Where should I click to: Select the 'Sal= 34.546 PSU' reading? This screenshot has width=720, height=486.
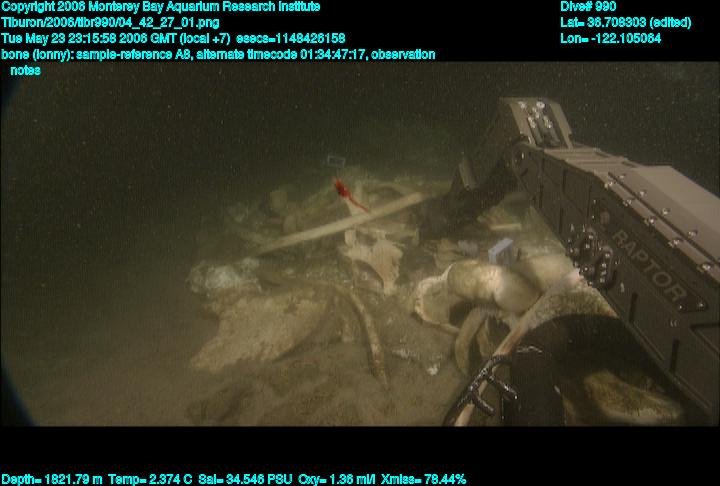245,480
